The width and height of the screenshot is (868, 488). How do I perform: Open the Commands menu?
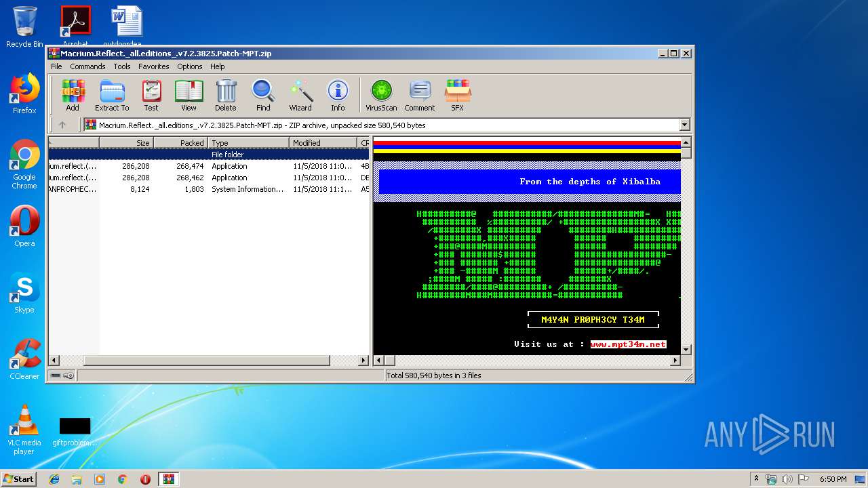coord(87,66)
